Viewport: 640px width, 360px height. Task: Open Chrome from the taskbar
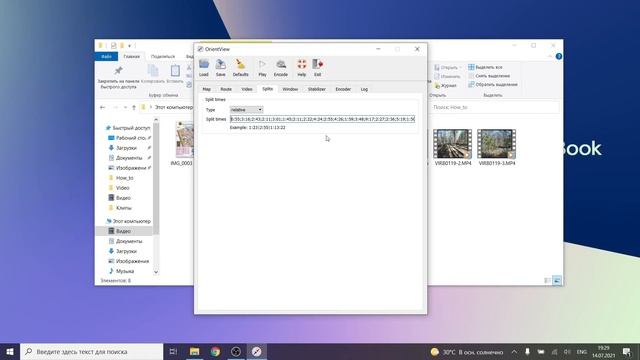pos(215,351)
